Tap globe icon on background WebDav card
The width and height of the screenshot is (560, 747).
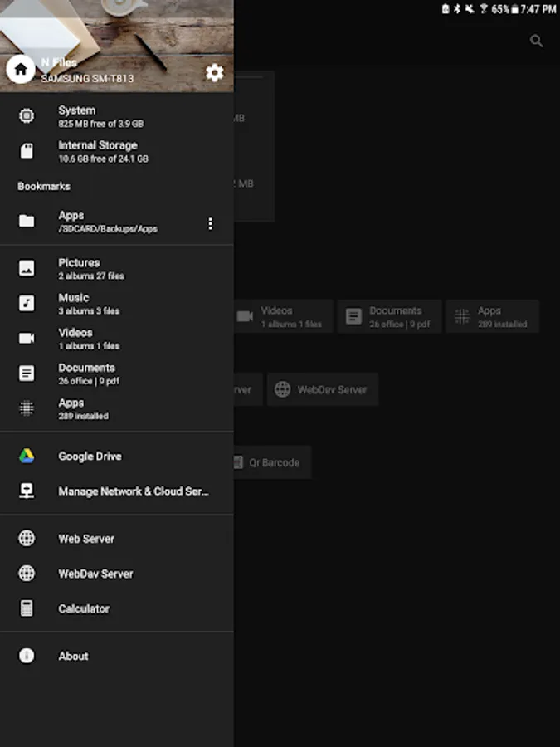pyautogui.click(x=282, y=389)
